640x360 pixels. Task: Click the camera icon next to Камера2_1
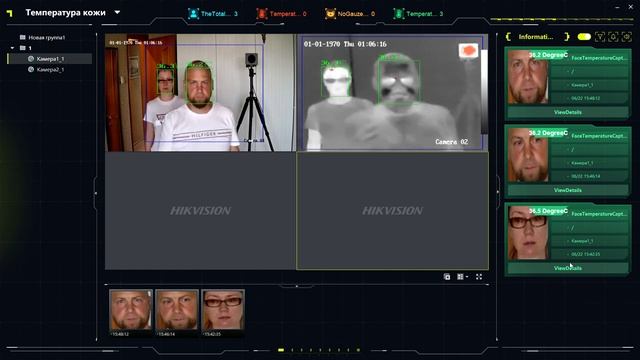pos(31,69)
